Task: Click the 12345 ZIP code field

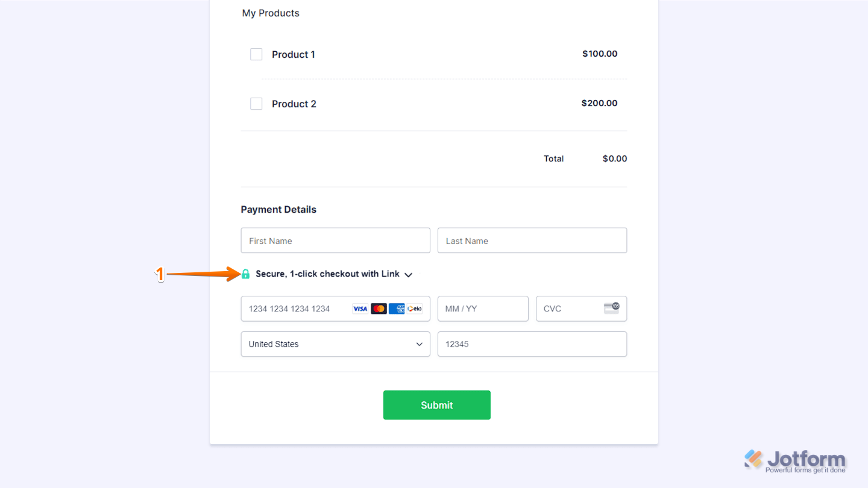Action: (x=532, y=344)
